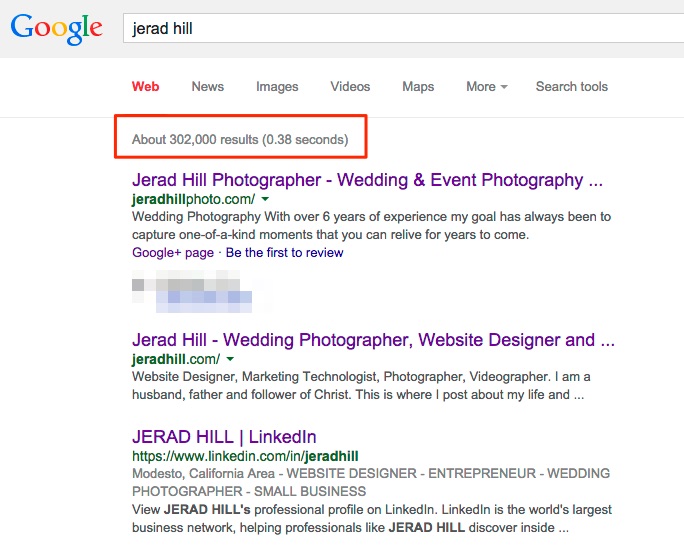Screen dimensions: 684x545
Task: Click the linkedin.com/in/jeradhill URL text
Action: tap(245, 456)
